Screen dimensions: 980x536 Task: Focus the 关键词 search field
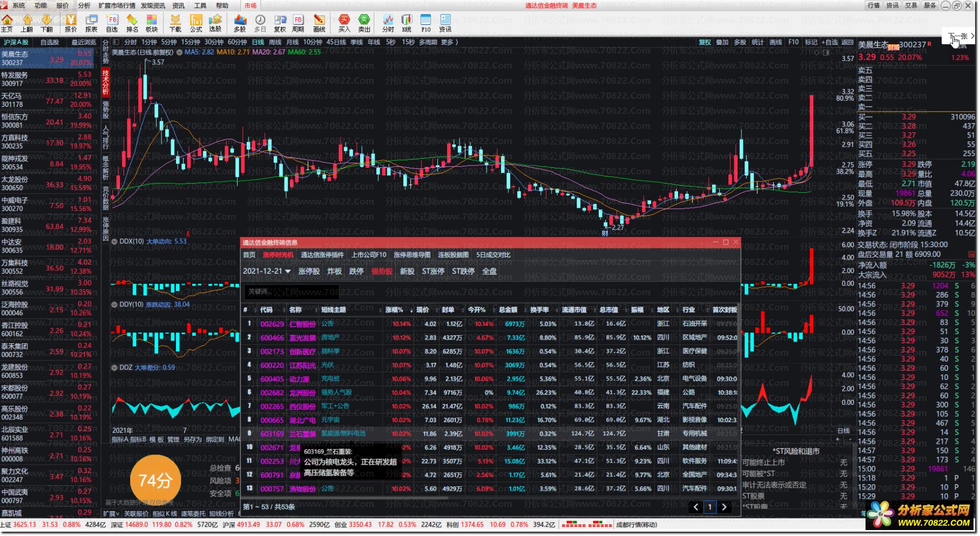pyautogui.click(x=292, y=292)
